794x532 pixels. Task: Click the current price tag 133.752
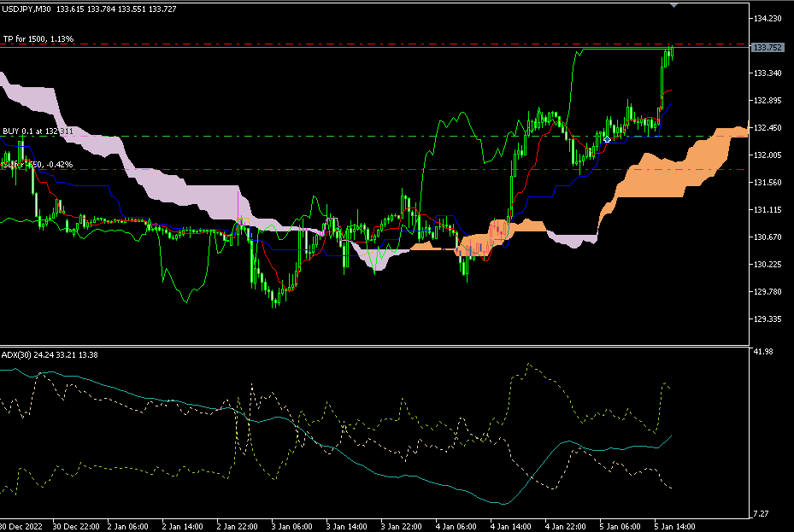767,48
